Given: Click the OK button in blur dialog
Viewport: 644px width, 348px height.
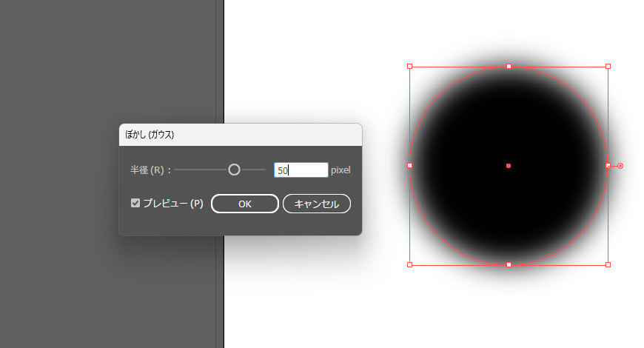Looking at the screenshot, I should [x=245, y=204].
